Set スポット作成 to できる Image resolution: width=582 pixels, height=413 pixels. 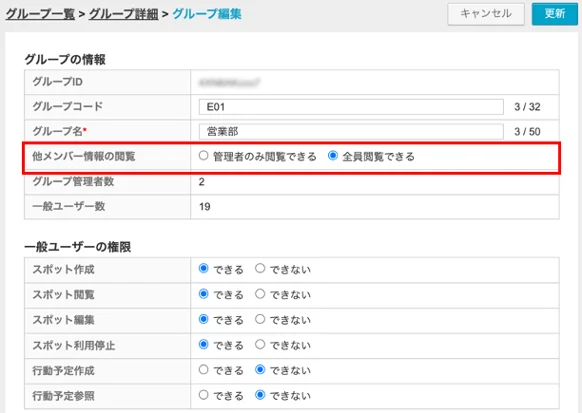(203, 268)
